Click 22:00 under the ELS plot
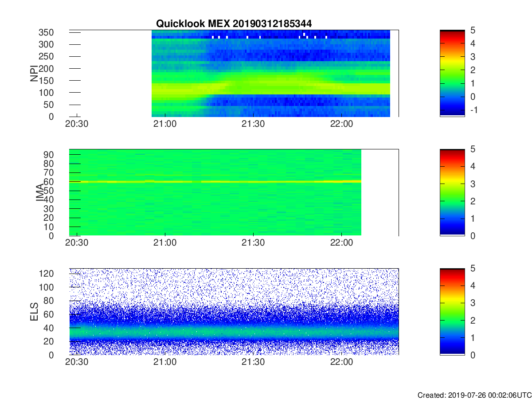 point(341,362)
